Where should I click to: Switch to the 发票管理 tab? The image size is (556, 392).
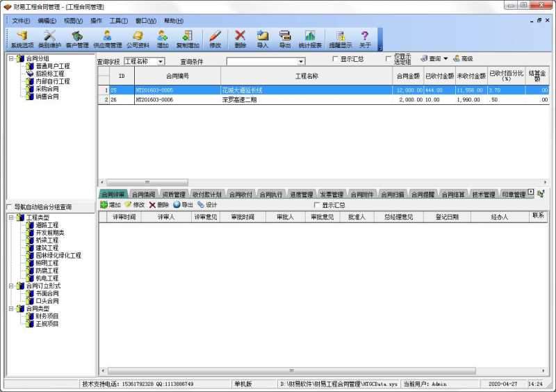click(332, 195)
